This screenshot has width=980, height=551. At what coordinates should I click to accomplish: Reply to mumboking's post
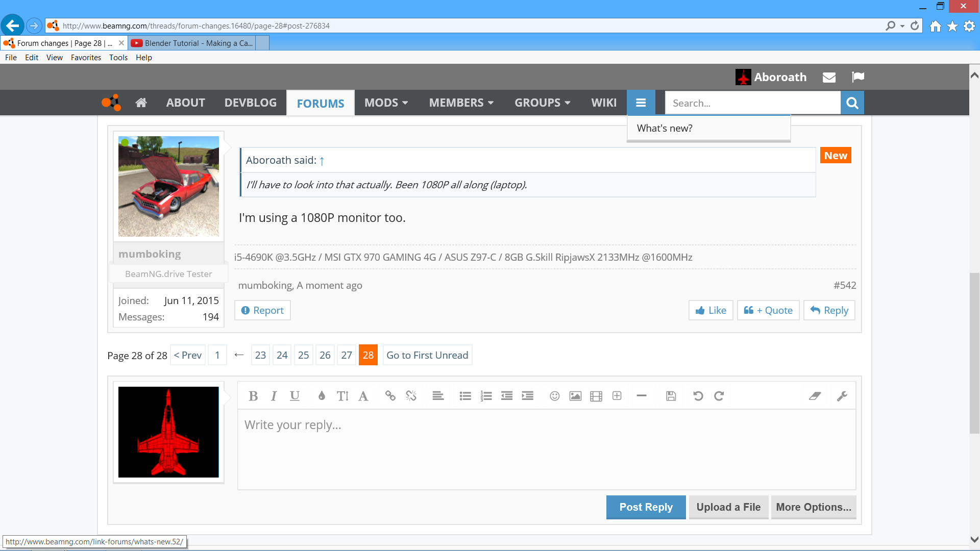[829, 310]
